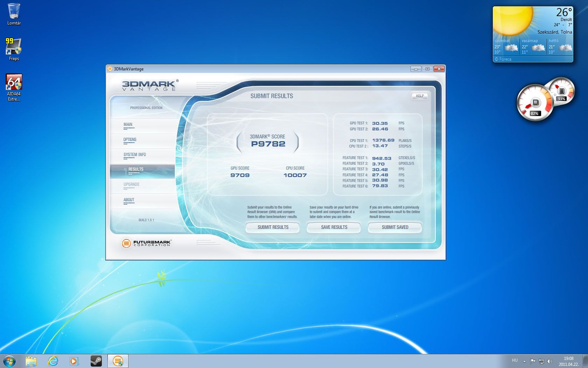Screen dimensions: 588x368
Task: Click the 26° current temperature
Action: (564, 12)
